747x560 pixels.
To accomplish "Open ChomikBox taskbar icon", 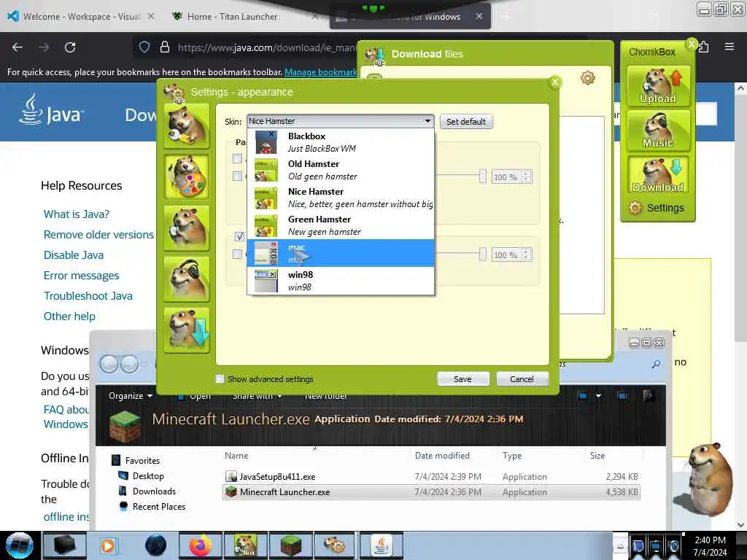I will pos(245,545).
